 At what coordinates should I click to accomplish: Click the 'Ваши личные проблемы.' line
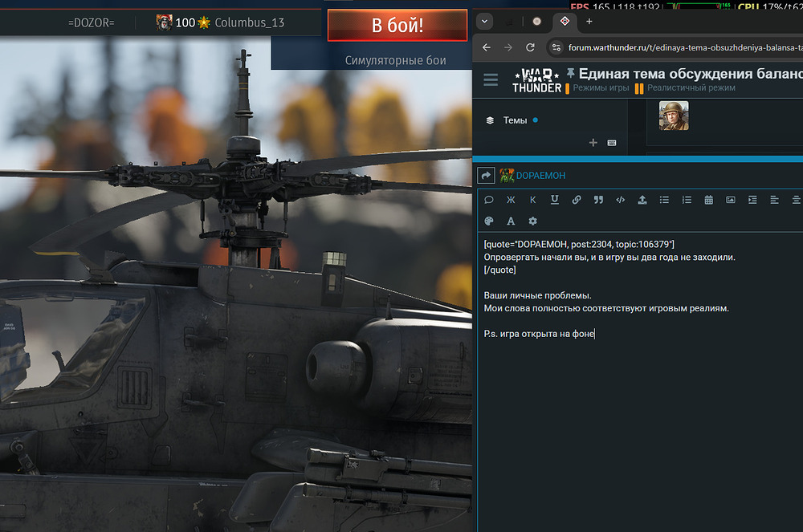pyautogui.click(x=537, y=295)
